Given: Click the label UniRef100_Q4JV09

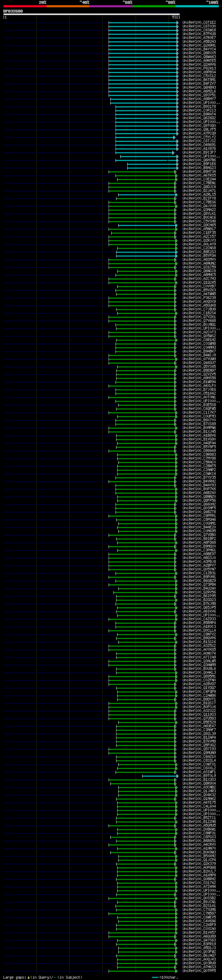Looking at the screenshot, I should 199,206.
